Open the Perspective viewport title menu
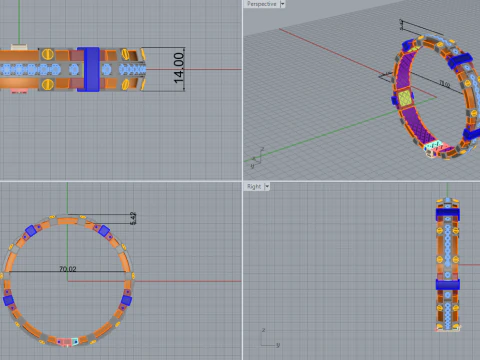The image size is (480, 360). (x=261, y=4)
